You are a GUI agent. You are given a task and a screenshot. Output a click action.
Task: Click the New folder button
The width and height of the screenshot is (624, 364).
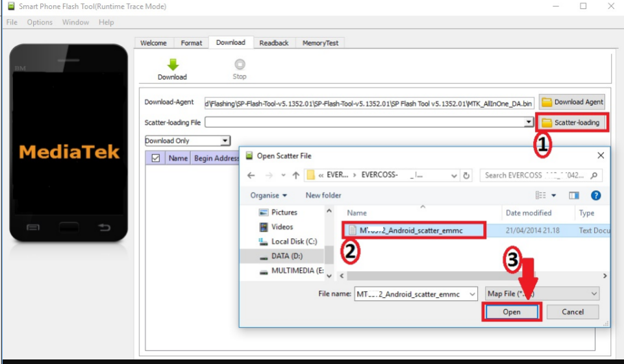323,195
